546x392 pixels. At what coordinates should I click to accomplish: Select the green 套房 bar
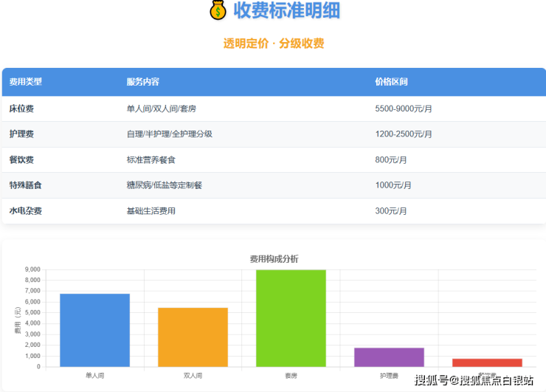coord(291,318)
